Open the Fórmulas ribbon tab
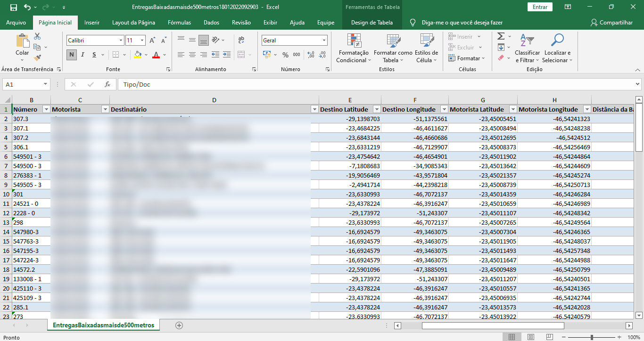Screen dimensions: 644x341 (x=179, y=23)
